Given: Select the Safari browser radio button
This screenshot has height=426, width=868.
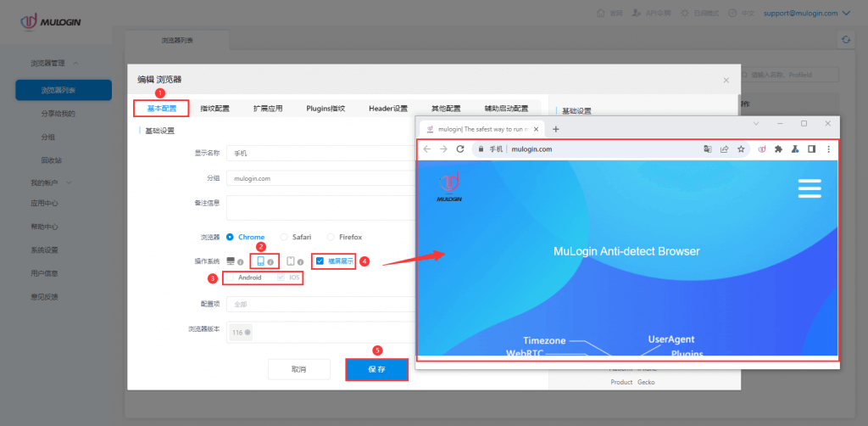Looking at the screenshot, I should (284, 237).
